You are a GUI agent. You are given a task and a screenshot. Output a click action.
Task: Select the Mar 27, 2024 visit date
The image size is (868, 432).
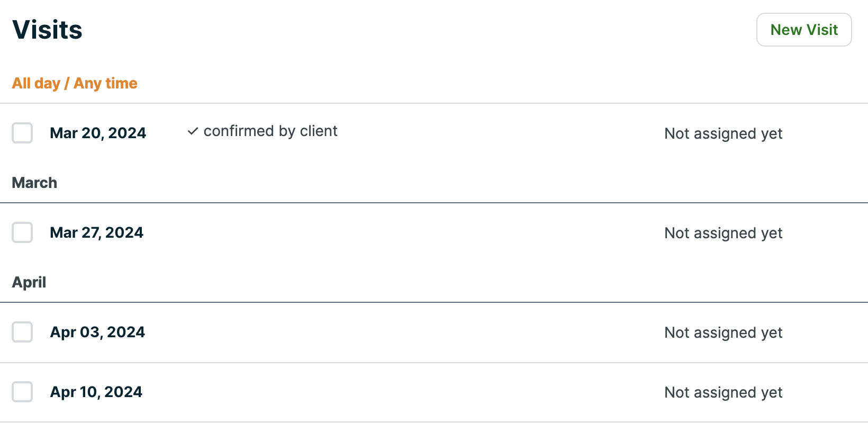[96, 232]
